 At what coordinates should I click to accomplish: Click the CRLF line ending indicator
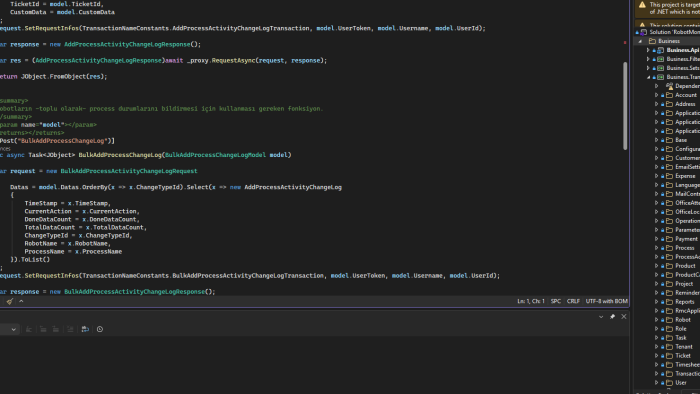coord(573,301)
